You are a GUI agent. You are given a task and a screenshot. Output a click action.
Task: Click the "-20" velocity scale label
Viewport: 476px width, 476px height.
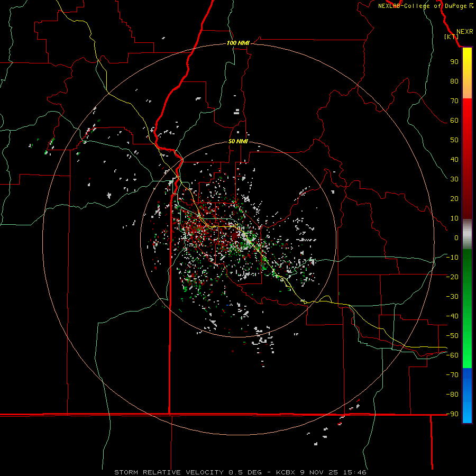click(x=452, y=277)
